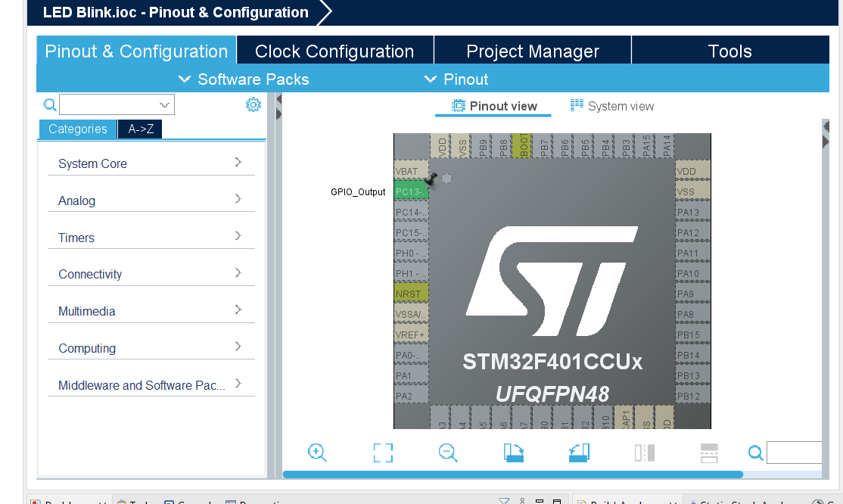Screen dimensions: 843x504
Task: Expand the Connectivity category
Action: pos(151,274)
